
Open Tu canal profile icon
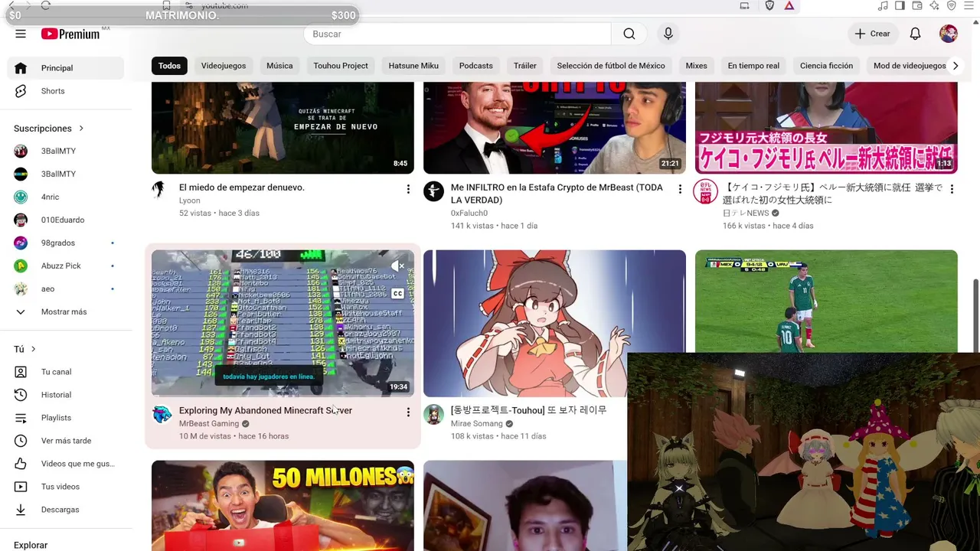pos(21,372)
